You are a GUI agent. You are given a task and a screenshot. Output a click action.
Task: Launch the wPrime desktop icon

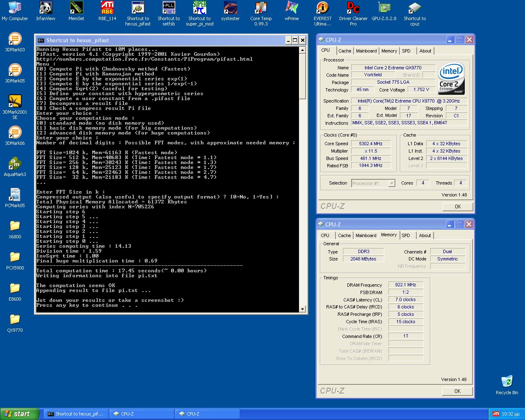point(292,11)
